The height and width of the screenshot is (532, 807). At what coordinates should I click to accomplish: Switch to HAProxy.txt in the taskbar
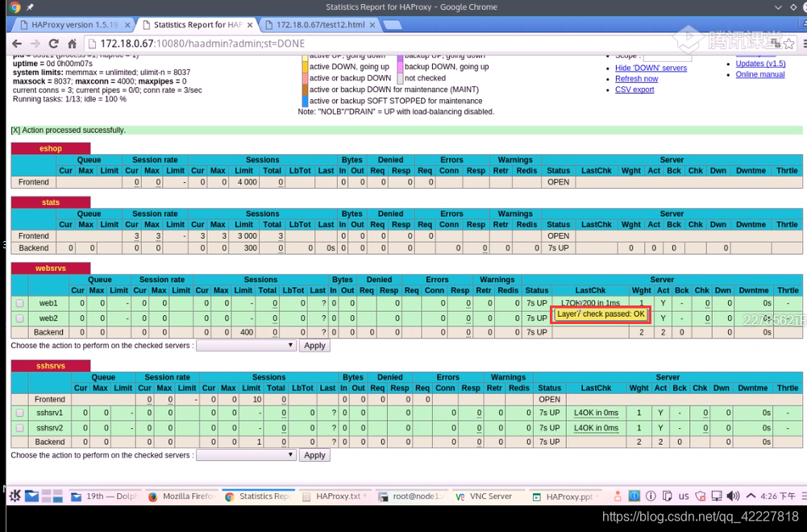(x=335, y=497)
